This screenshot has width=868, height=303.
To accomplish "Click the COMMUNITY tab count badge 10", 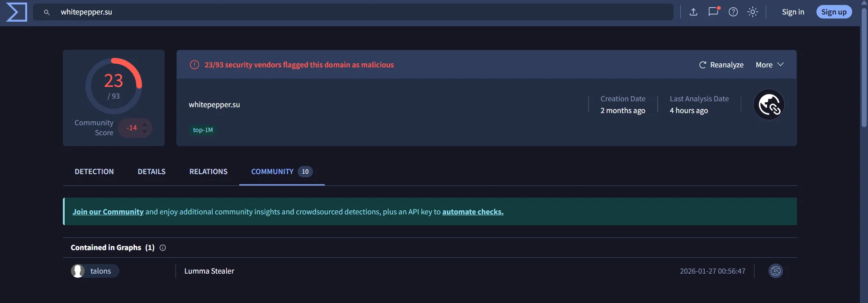I will [x=305, y=171].
